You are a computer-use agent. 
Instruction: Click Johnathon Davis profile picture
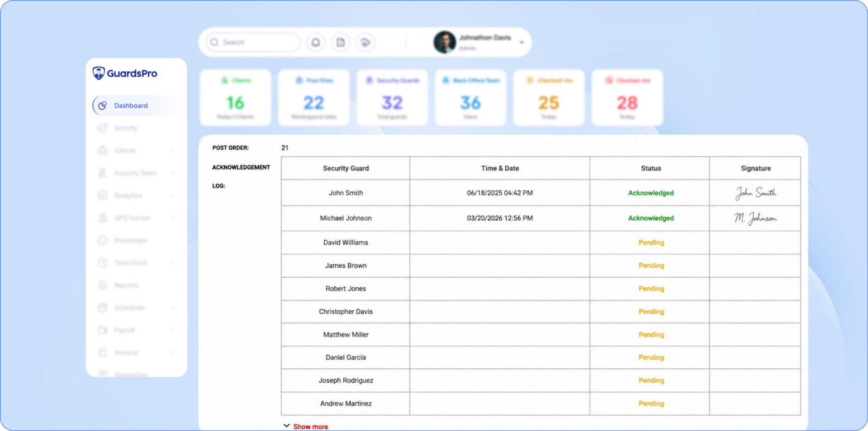(445, 42)
